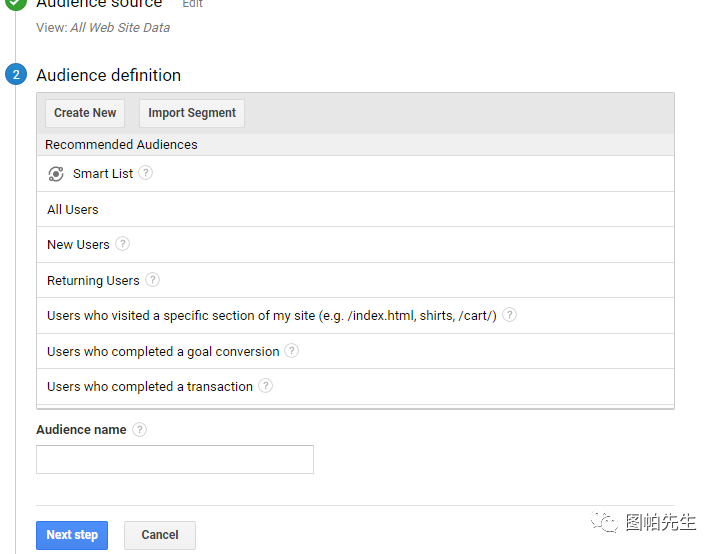
Task: Click help icon beside New Users
Action: [x=122, y=244]
